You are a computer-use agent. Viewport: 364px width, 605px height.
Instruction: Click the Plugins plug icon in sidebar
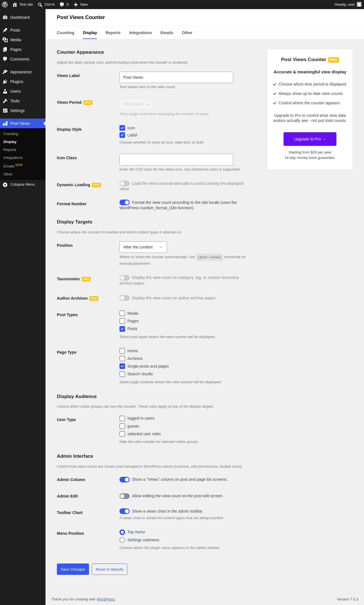(5, 82)
